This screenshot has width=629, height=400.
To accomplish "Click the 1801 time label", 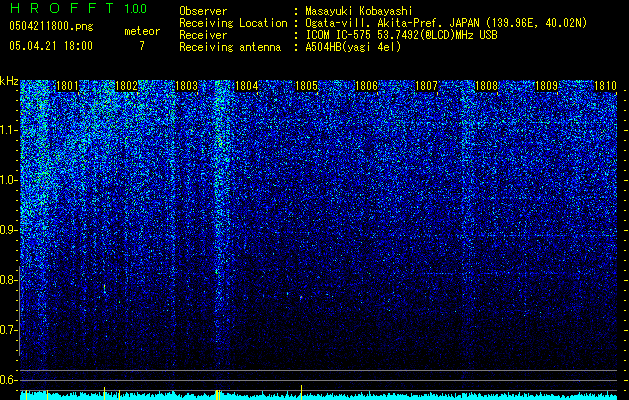I will [x=67, y=86].
